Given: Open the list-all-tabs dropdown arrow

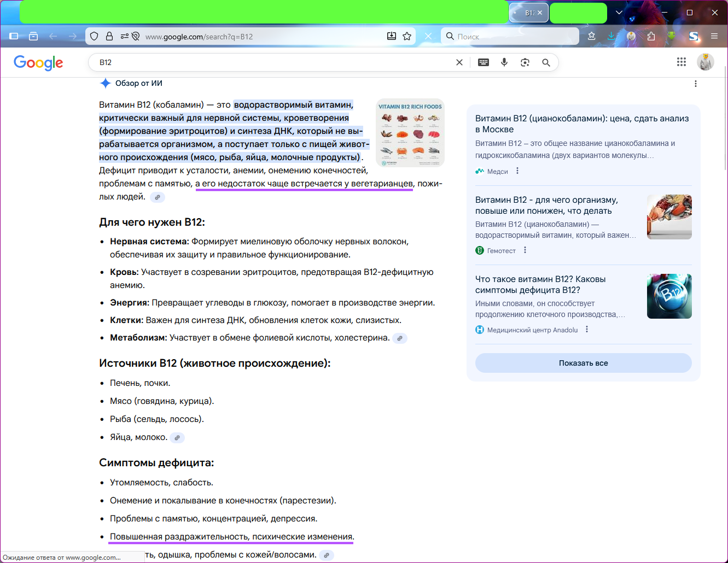Looking at the screenshot, I should point(619,13).
